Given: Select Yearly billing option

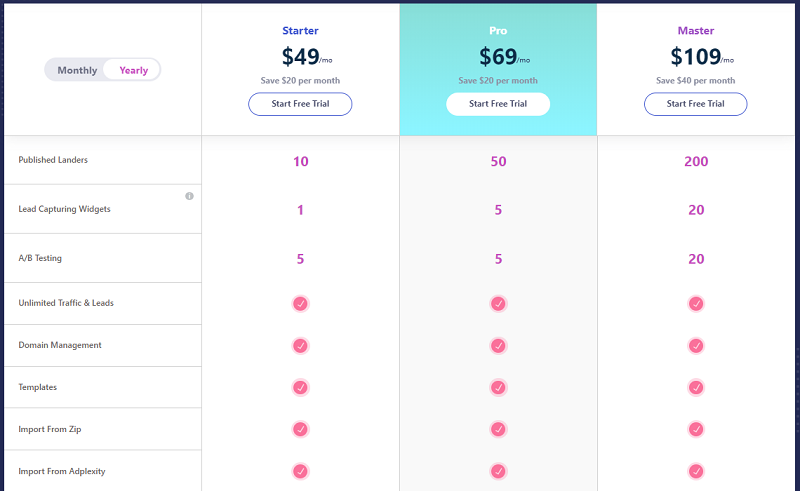Looking at the screenshot, I should click(133, 70).
